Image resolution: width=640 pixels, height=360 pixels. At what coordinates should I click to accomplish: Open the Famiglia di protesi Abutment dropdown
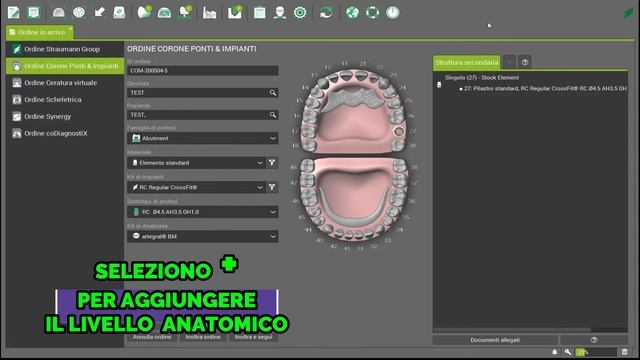[203, 138]
